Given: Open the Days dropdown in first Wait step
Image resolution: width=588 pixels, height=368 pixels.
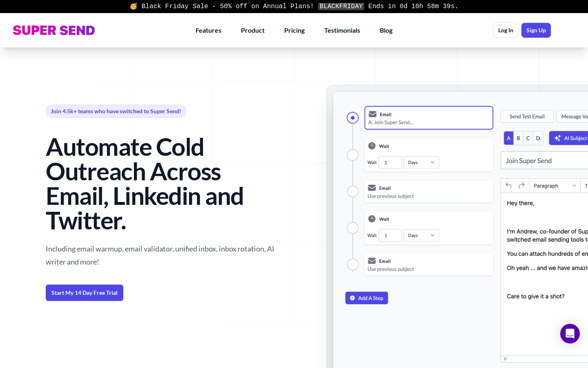Looking at the screenshot, I should point(421,162).
